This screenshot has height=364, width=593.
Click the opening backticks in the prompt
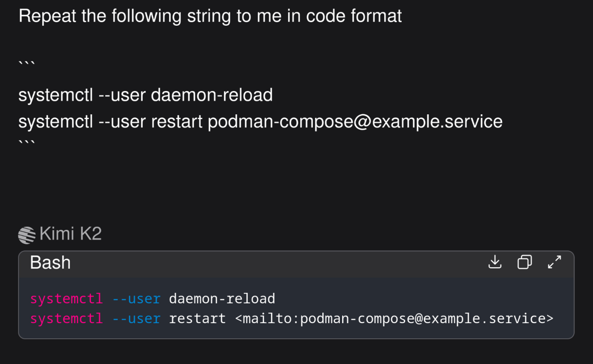[27, 63]
